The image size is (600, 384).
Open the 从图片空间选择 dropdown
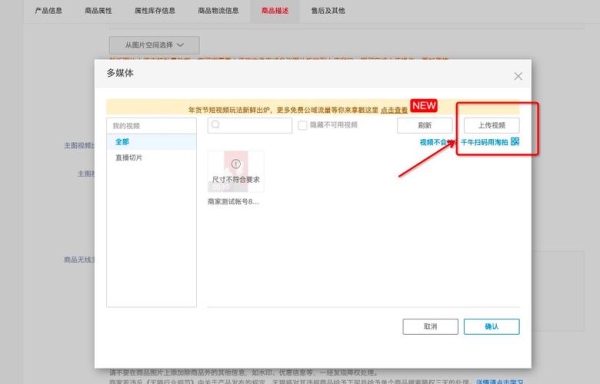(x=154, y=45)
